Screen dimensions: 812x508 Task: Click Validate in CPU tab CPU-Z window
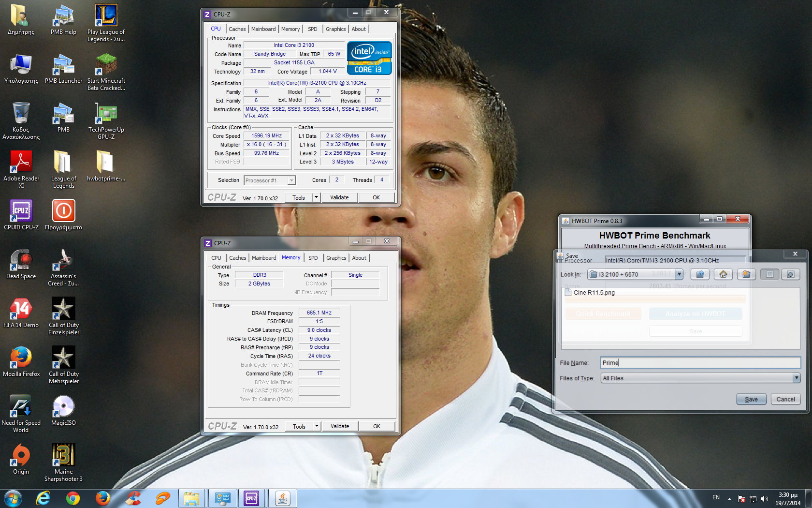(339, 197)
